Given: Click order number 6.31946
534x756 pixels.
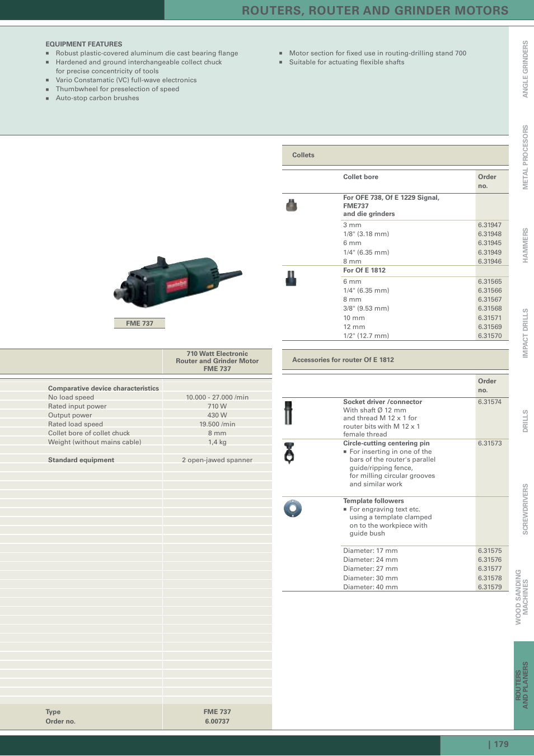Looking at the screenshot, I should point(490,261).
